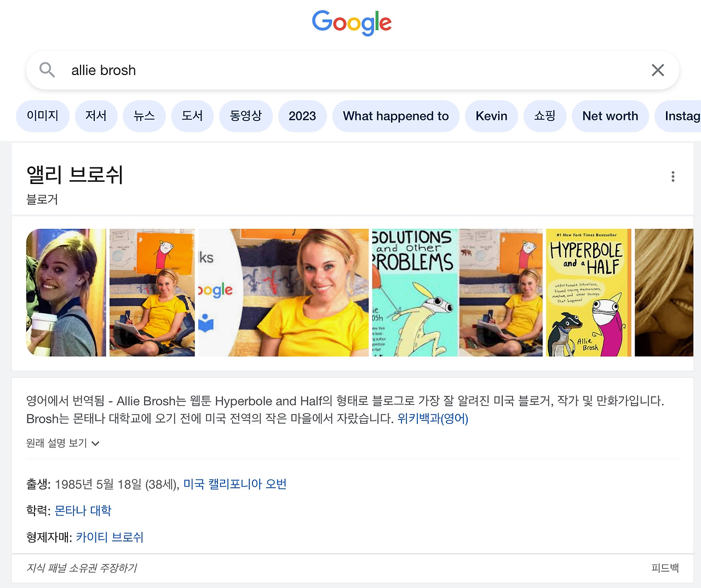Image resolution: width=701 pixels, height=588 pixels.
Task: Open the 카이티 브로쉬 sibling link
Action: pos(110,537)
